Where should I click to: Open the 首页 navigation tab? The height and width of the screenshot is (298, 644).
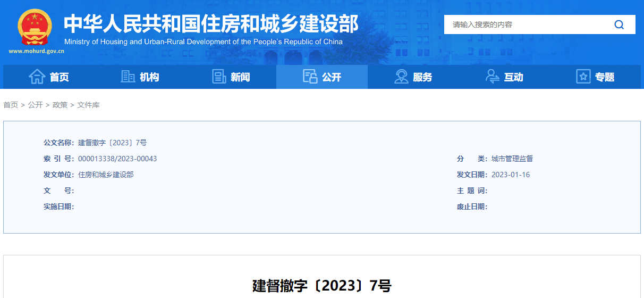click(x=48, y=77)
